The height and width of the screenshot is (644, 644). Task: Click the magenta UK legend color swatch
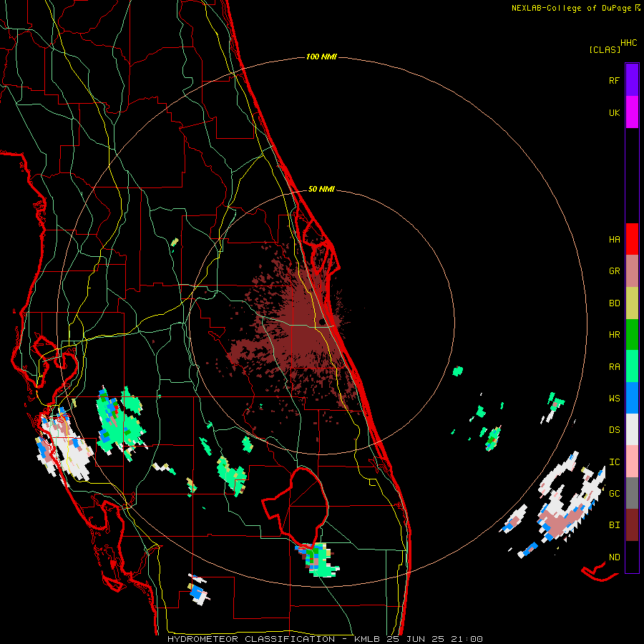pos(632,112)
